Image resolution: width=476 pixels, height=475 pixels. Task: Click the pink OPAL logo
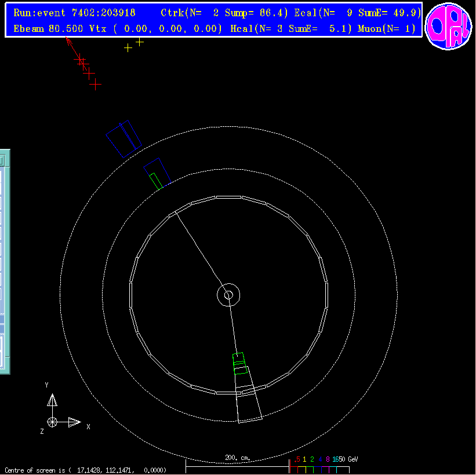(448, 25)
